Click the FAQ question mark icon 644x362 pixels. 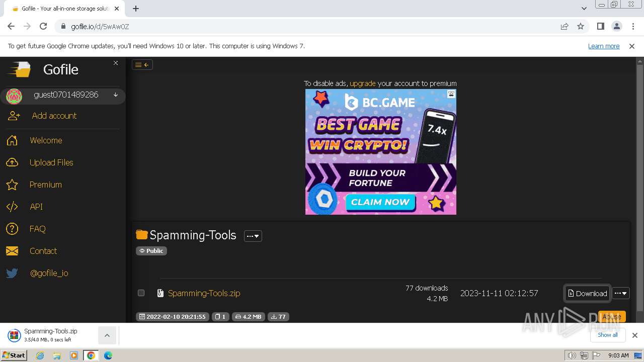pos(12,229)
